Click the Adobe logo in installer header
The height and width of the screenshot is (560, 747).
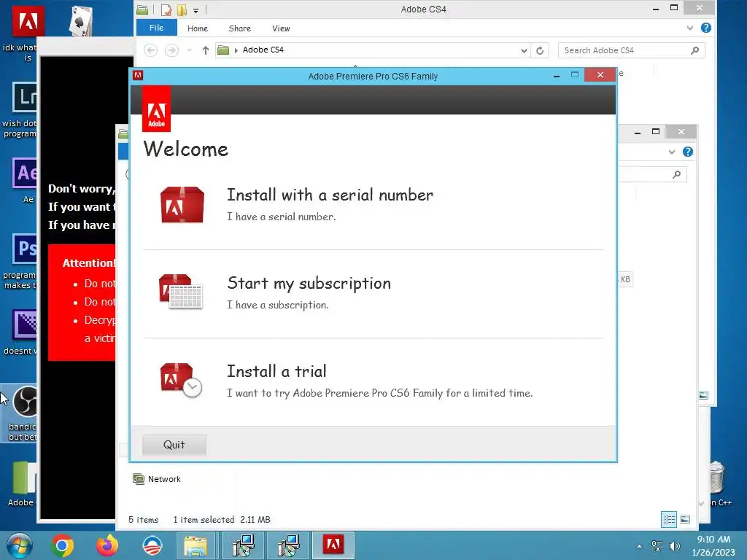point(156,109)
